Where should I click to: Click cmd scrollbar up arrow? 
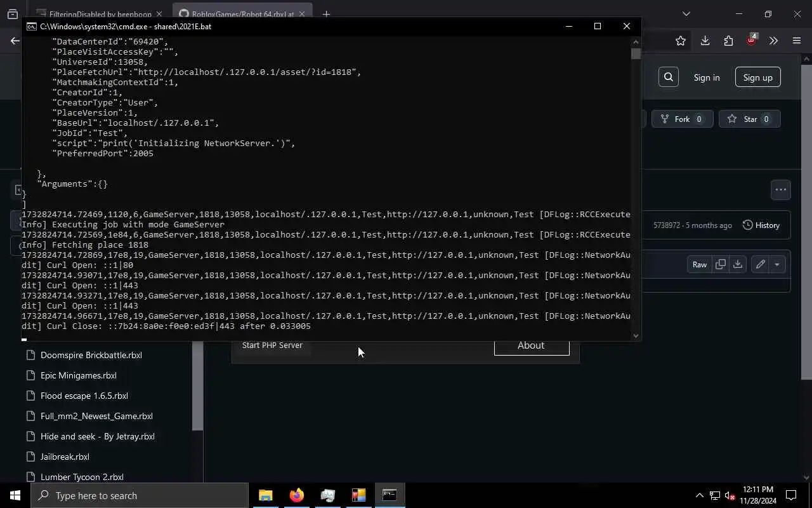click(636, 42)
